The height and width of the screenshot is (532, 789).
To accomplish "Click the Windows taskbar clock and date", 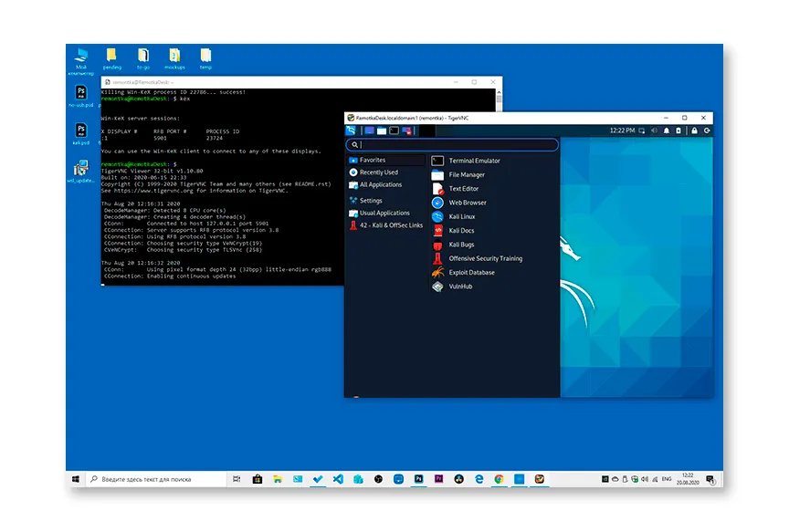I will point(688,479).
